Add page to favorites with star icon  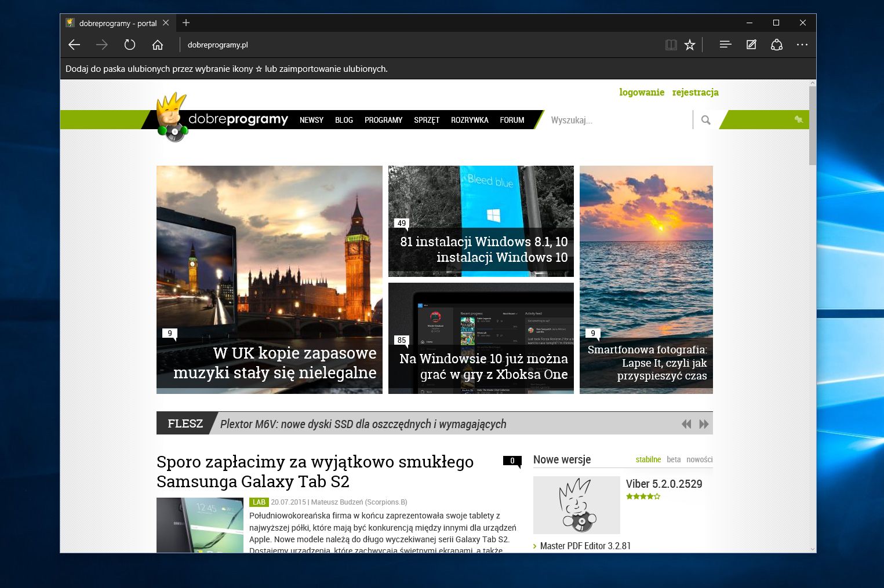click(689, 45)
